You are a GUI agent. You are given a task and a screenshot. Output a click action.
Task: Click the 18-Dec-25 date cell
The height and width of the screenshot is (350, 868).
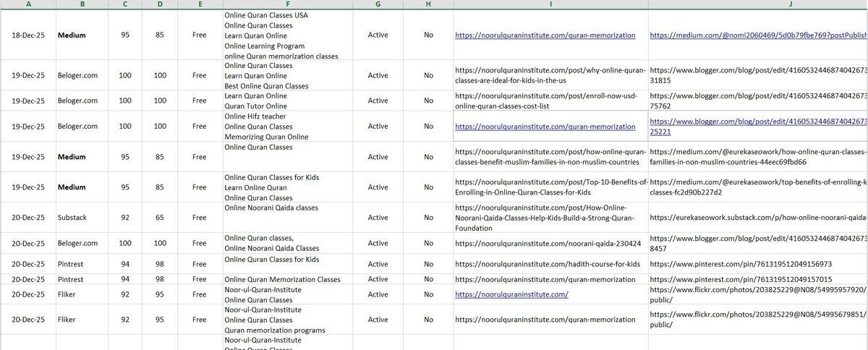(x=27, y=35)
